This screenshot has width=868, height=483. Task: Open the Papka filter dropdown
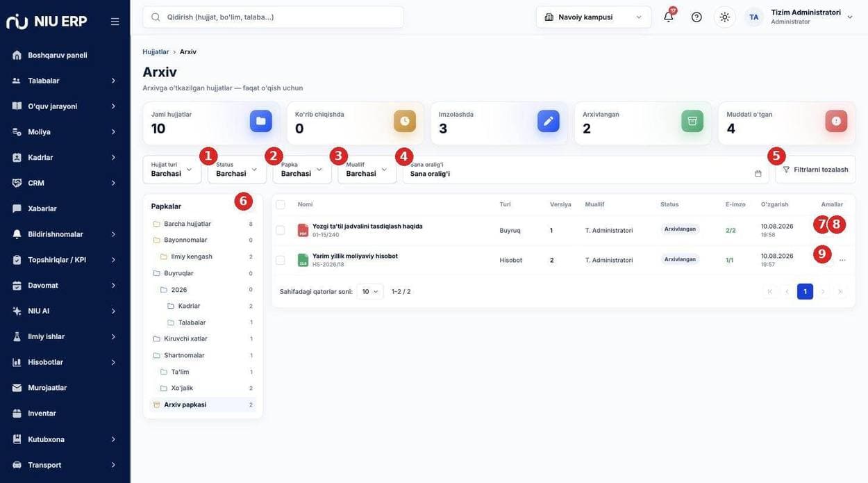(x=302, y=170)
